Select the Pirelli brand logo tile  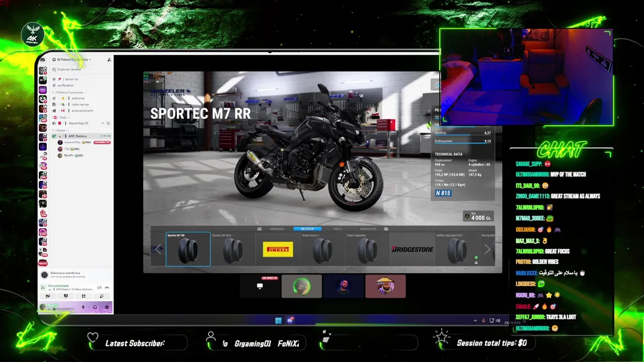tap(278, 249)
